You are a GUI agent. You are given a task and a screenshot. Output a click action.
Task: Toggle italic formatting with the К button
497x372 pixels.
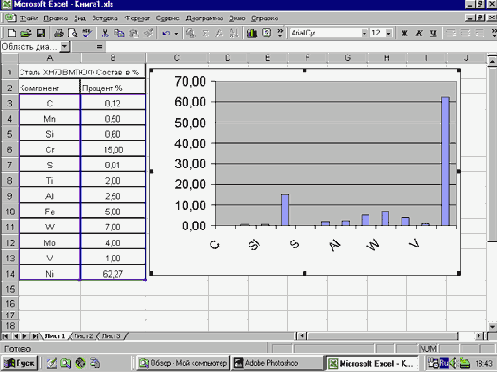tap(419, 33)
